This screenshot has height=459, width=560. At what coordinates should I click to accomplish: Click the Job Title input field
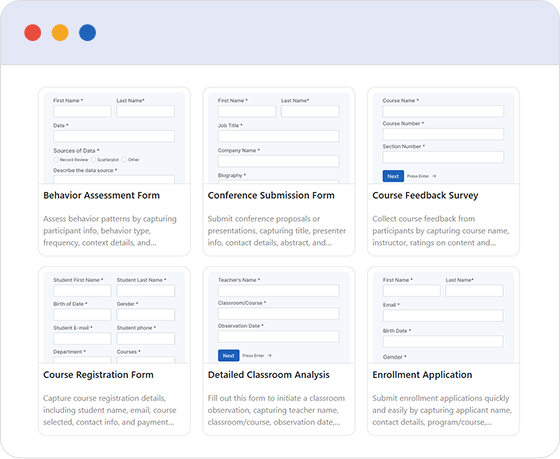(279, 136)
